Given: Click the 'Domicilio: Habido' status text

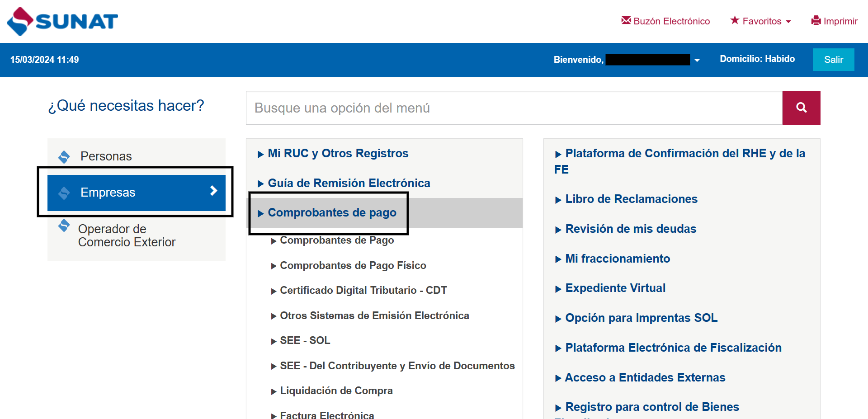Looking at the screenshot, I should point(757,59).
